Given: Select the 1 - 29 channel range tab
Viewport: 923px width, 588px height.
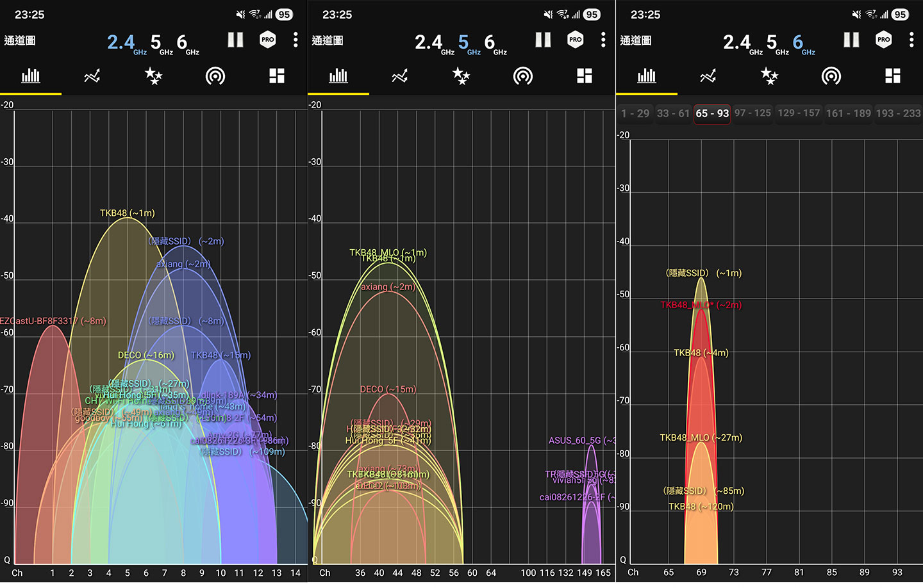Looking at the screenshot, I should (635, 113).
